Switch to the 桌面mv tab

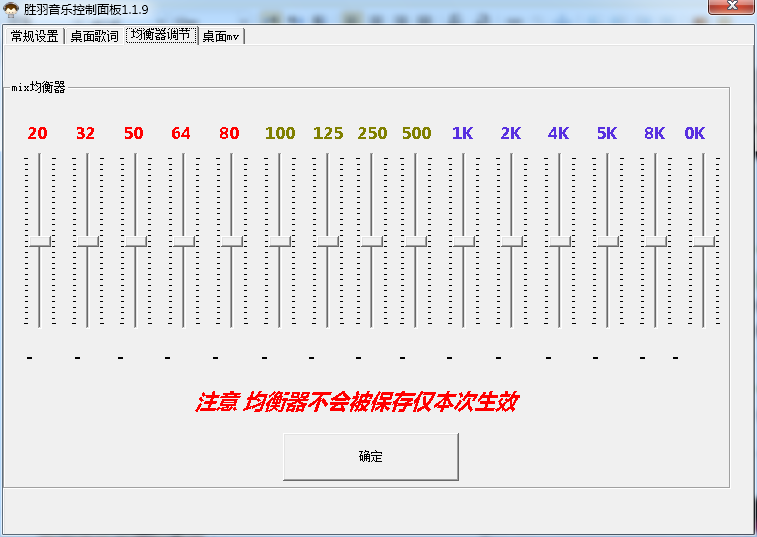point(221,36)
